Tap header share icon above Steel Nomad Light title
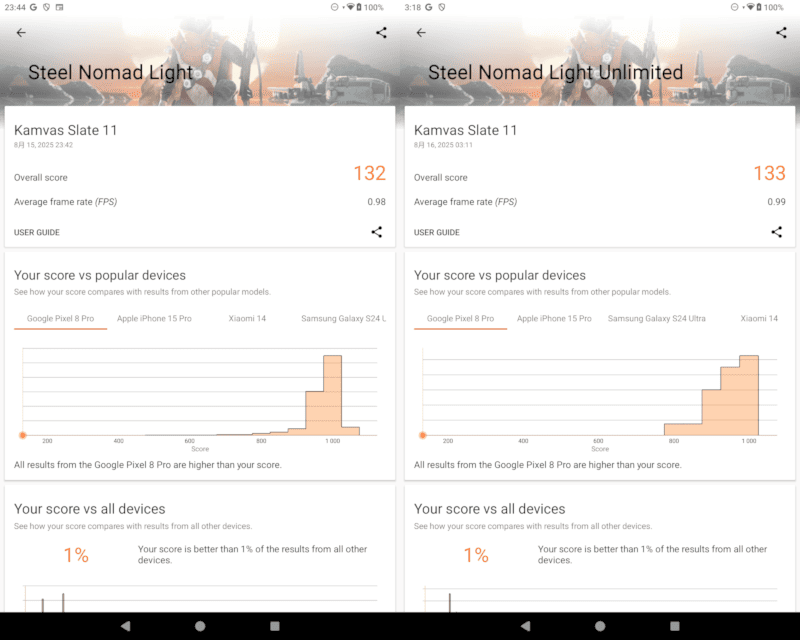The width and height of the screenshot is (800, 640). point(381,33)
